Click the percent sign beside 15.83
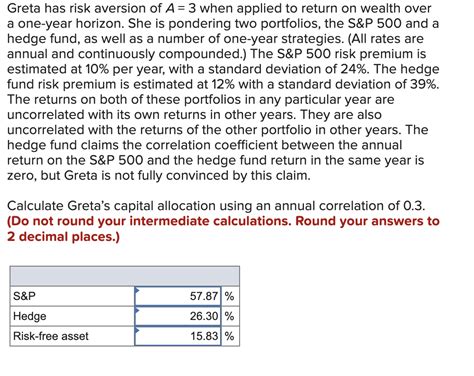This screenshot has height=376, width=474. [x=229, y=336]
